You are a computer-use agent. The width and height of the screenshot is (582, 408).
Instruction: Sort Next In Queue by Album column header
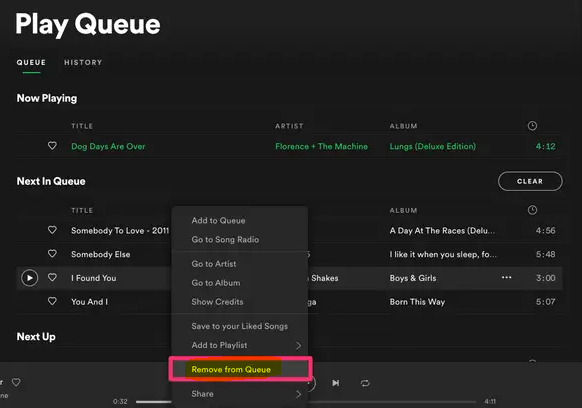pos(403,210)
